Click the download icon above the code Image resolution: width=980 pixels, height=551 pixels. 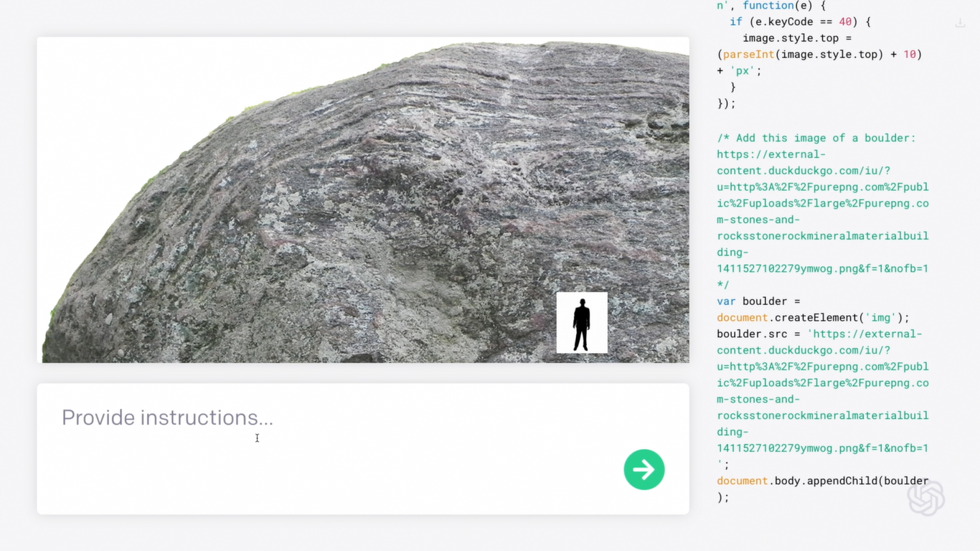tap(960, 24)
